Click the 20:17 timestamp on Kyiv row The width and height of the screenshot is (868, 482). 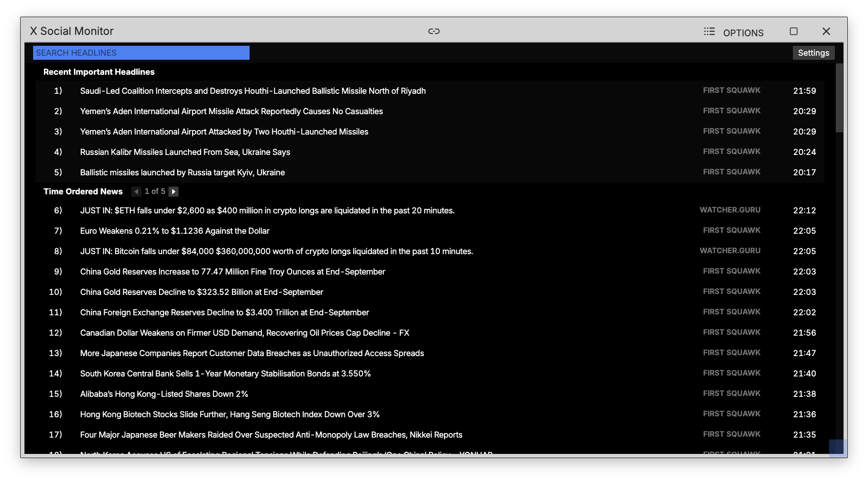click(805, 173)
